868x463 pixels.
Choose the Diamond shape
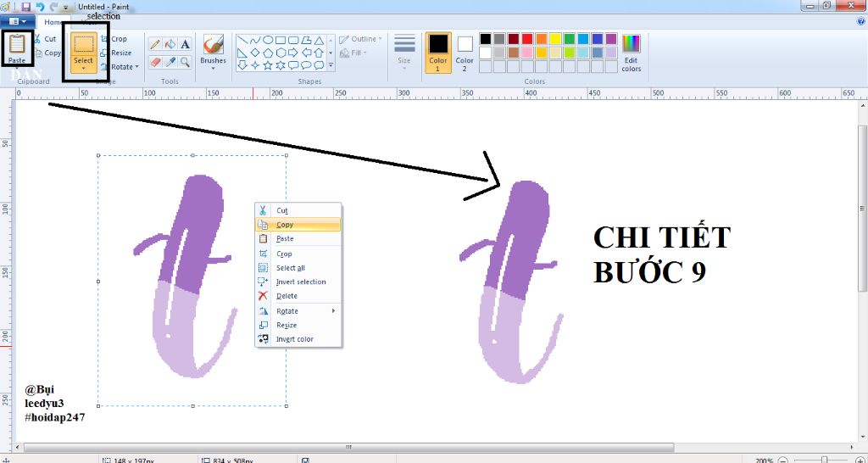[254, 53]
